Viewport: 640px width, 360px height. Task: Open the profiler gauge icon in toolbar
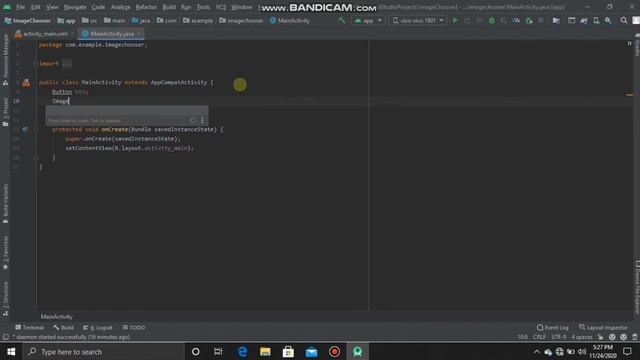pyautogui.click(x=516, y=20)
